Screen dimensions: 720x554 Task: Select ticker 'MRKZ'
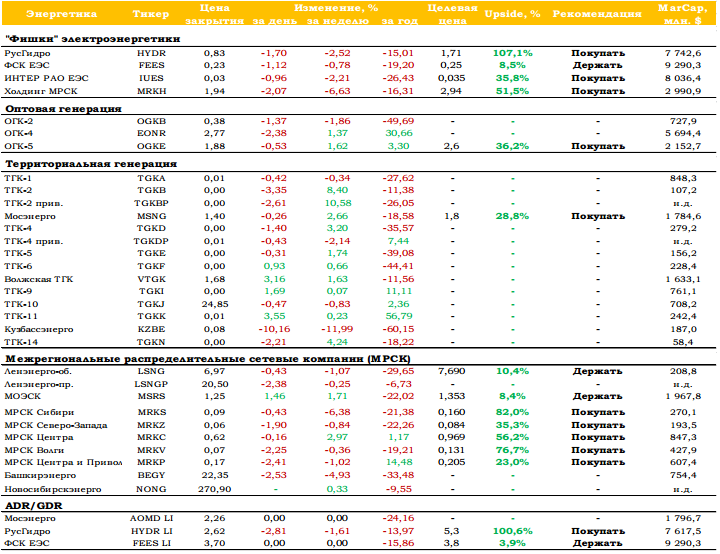151,425
